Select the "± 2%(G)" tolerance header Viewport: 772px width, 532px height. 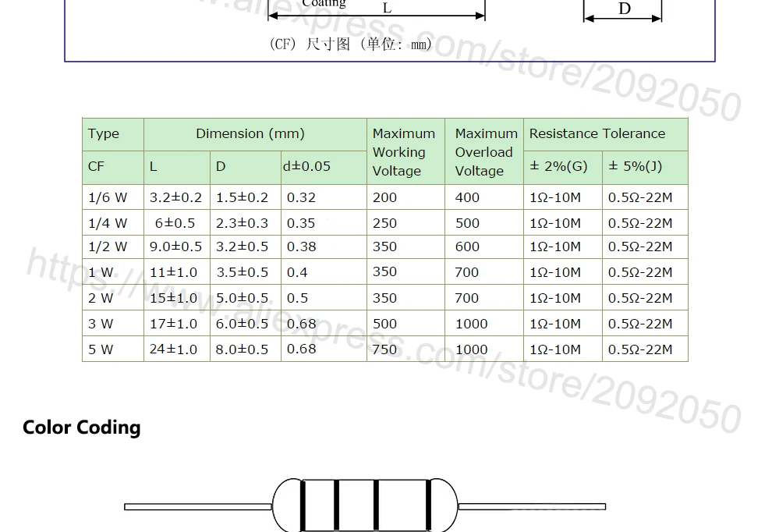[x=558, y=166]
